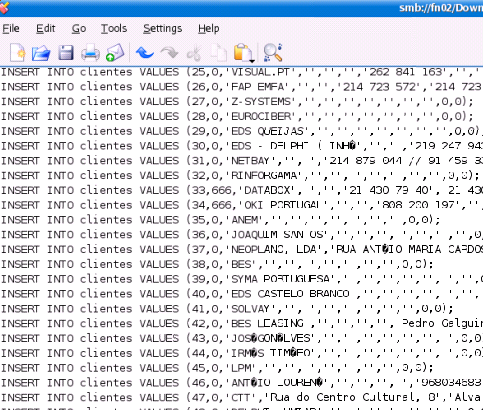Image resolution: width=483 pixels, height=410 pixels.
Task: Click the Undo arrow icon
Action: click(145, 53)
